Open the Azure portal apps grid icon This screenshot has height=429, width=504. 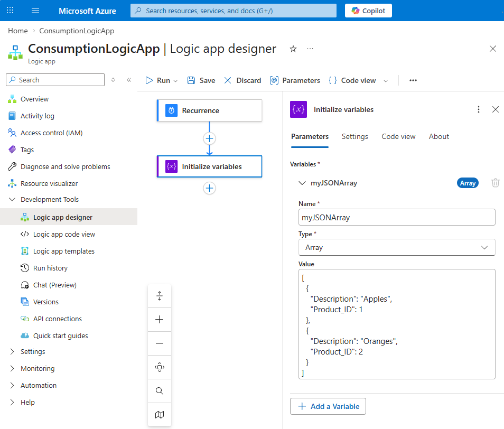10,10
